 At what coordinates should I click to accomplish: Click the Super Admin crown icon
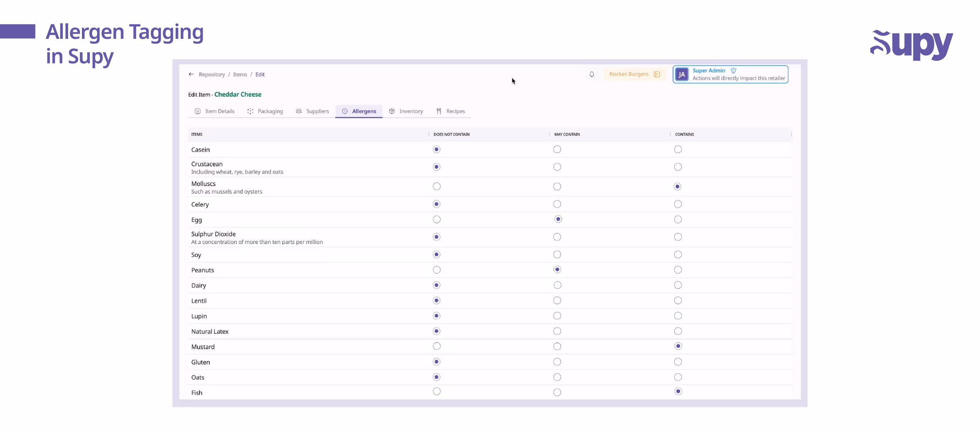(x=733, y=71)
